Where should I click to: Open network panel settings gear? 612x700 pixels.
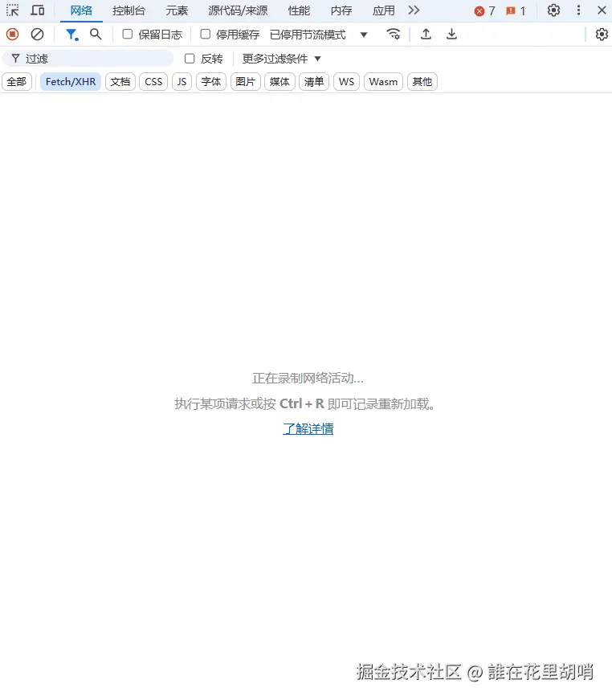tap(602, 34)
